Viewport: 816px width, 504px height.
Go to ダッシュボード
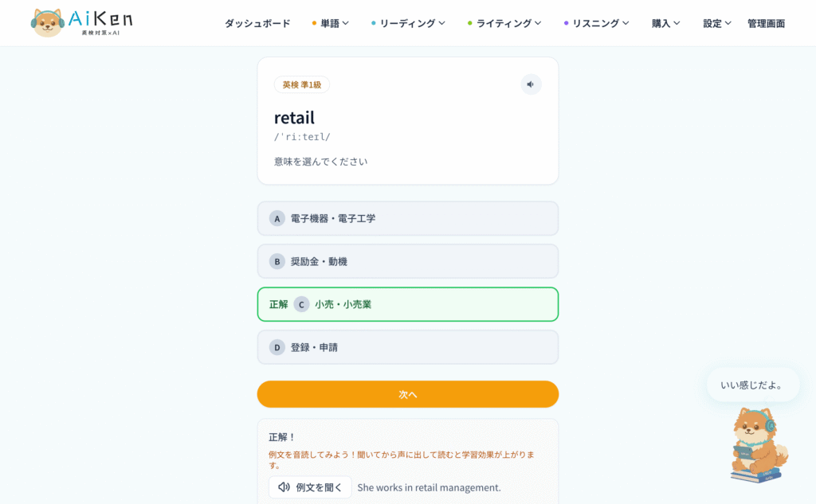[257, 23]
